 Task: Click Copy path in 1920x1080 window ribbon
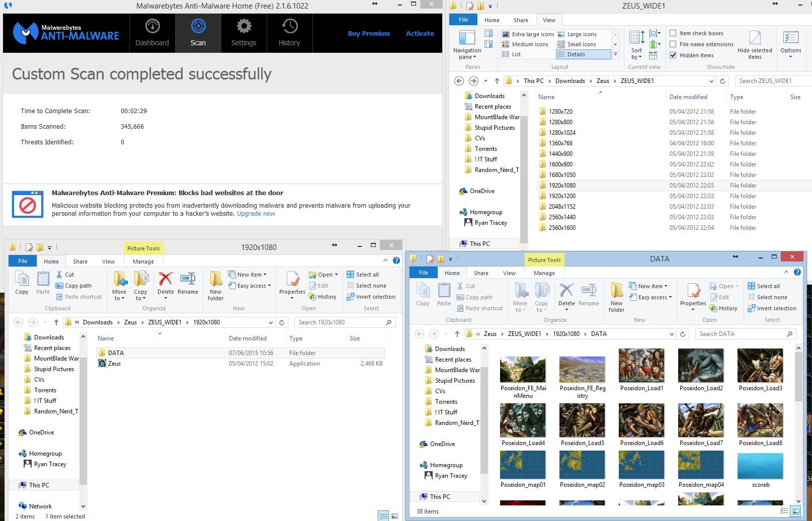(73, 286)
